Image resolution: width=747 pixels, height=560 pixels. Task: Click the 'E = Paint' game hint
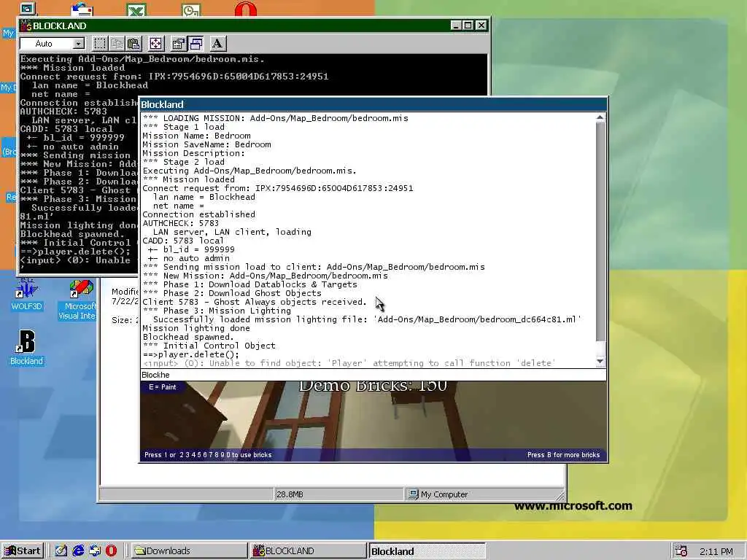coord(163,387)
